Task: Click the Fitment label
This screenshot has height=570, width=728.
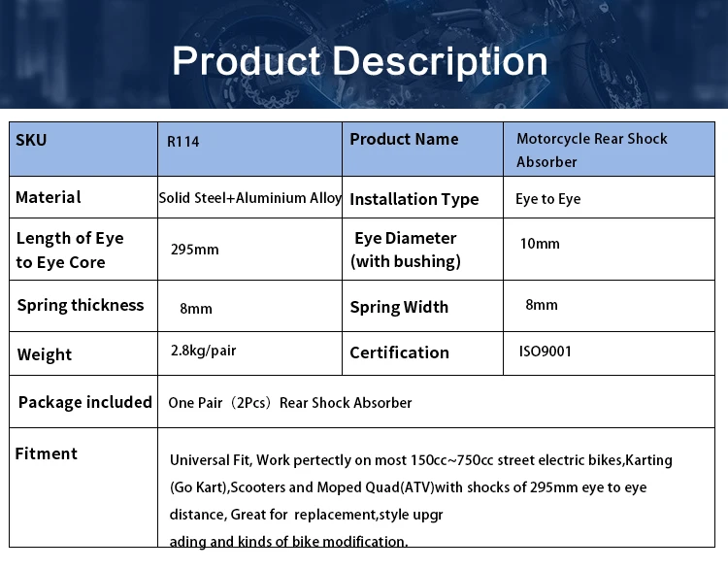Action: point(46,453)
